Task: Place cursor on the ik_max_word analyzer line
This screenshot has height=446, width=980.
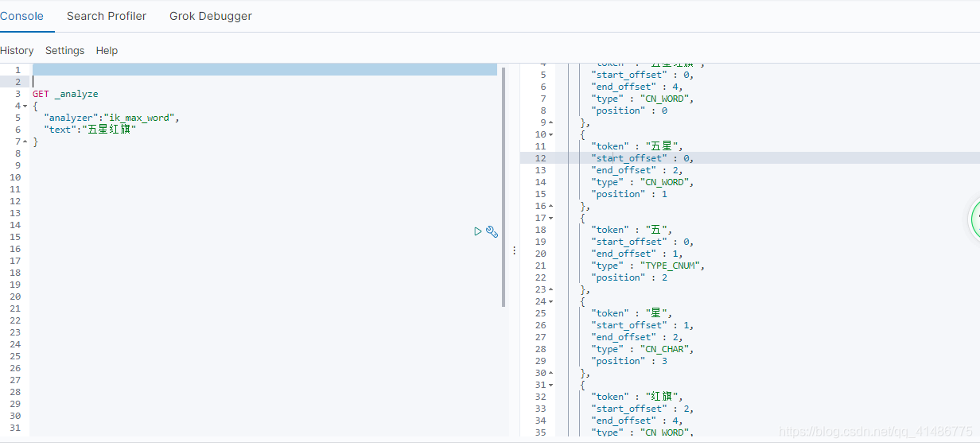Action: (x=111, y=118)
